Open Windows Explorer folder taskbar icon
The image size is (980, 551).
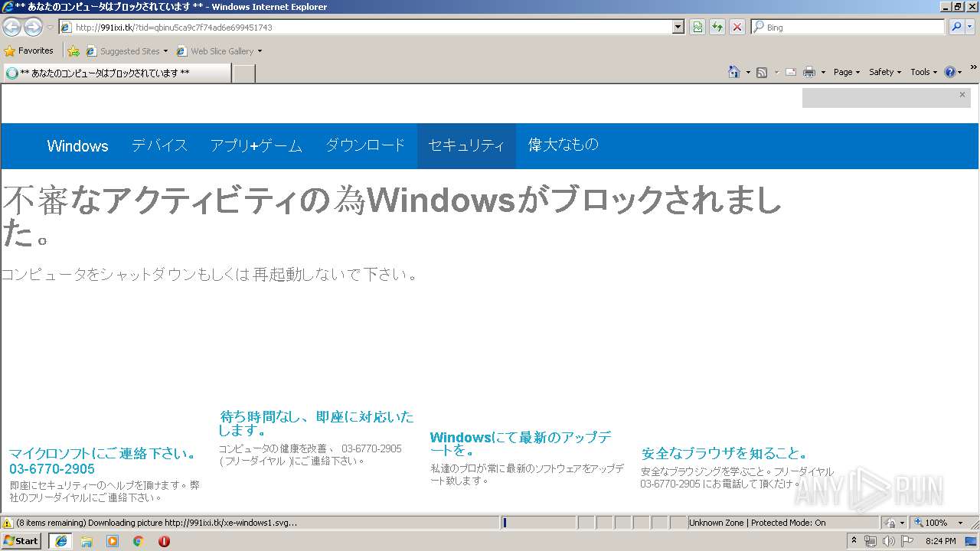tap(87, 541)
